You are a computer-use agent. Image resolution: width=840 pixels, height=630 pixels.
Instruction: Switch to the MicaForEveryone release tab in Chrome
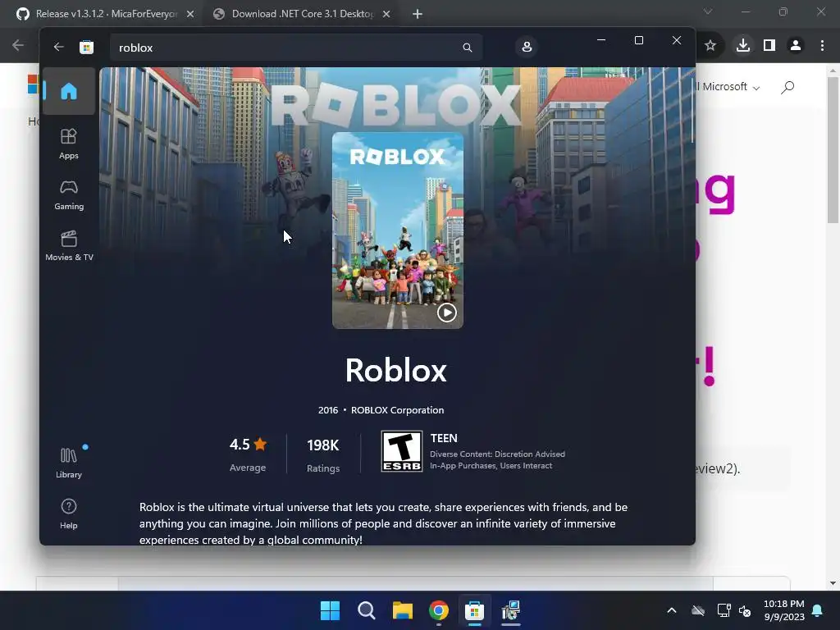[x=106, y=14]
